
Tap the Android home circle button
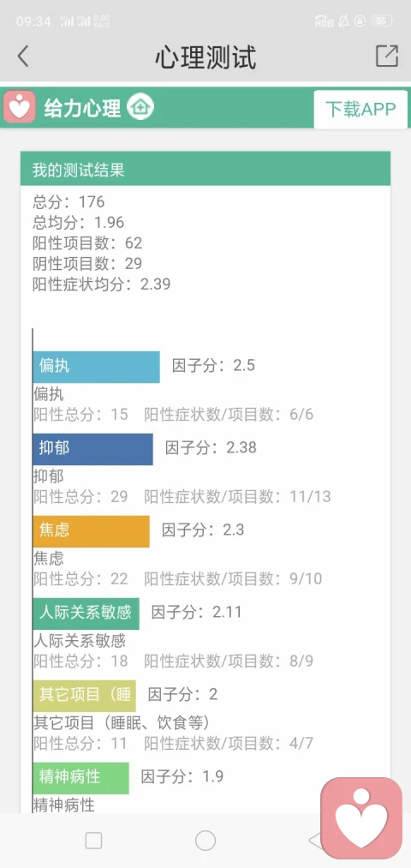point(205,841)
